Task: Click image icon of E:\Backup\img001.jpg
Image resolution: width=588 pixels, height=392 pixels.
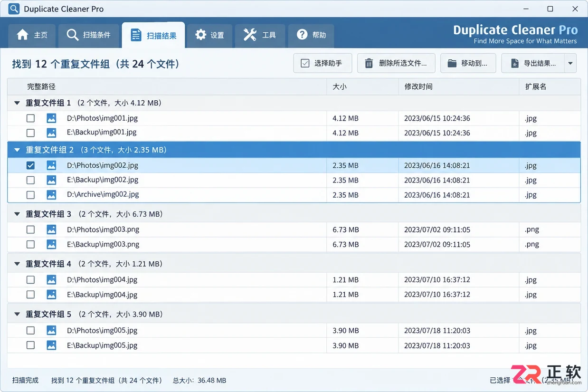Action: (51, 133)
